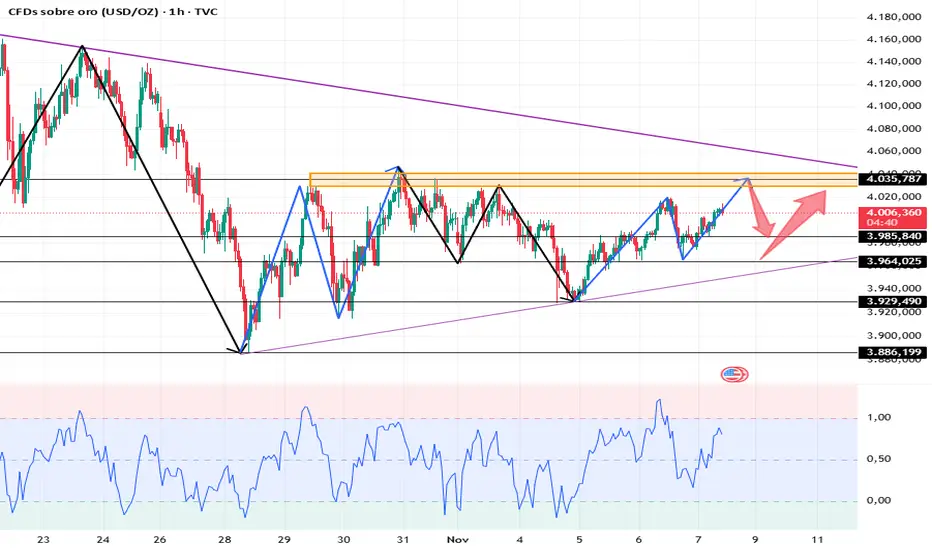Select the orange resistance zone rectangle
This screenshot has width=932, height=550.
point(583,180)
